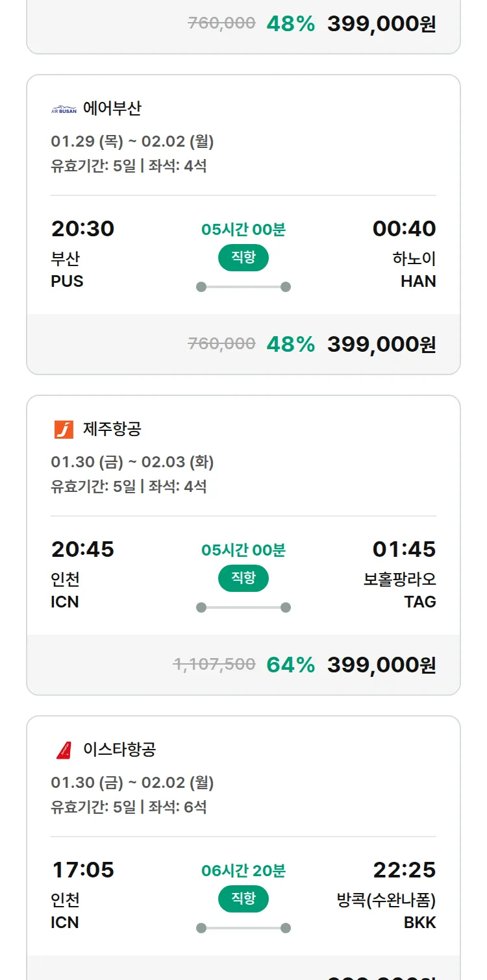Viewport: 487px width, 980px height.
Task: Click the Eastar Jet red logo
Action: click(64, 750)
